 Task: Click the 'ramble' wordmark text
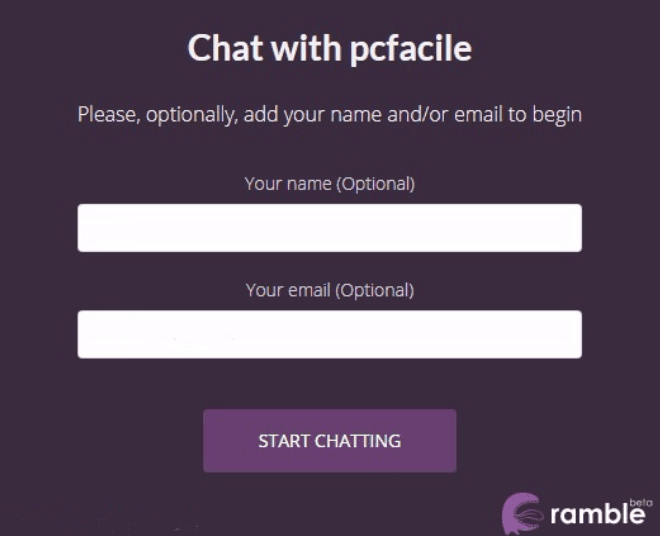tap(597, 515)
